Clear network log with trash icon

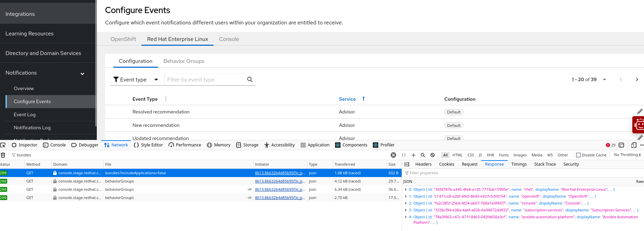(3, 155)
